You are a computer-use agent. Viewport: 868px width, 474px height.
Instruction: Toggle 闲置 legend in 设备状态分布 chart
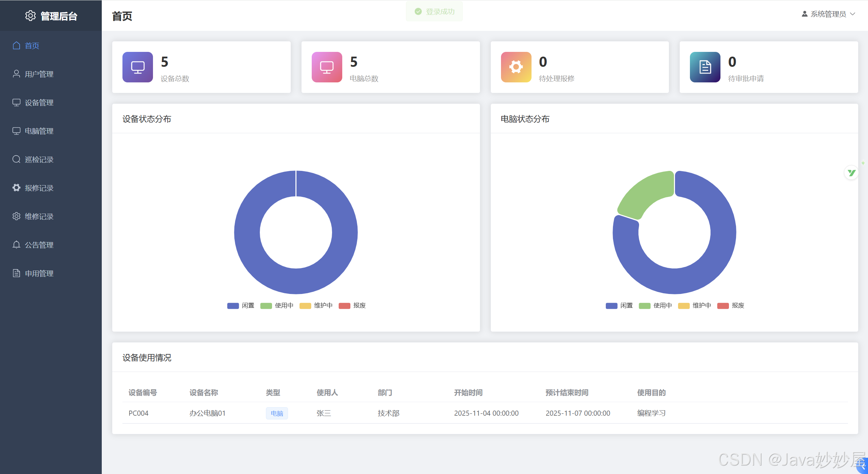241,305
